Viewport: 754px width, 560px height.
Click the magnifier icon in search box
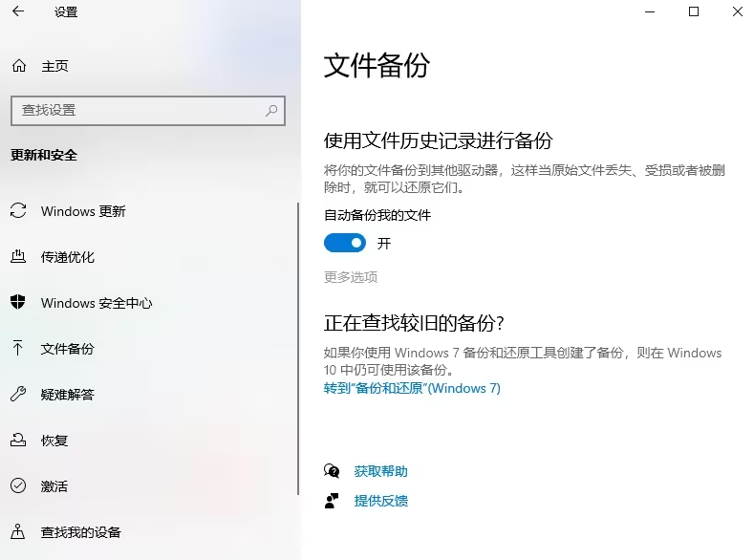[271, 111]
